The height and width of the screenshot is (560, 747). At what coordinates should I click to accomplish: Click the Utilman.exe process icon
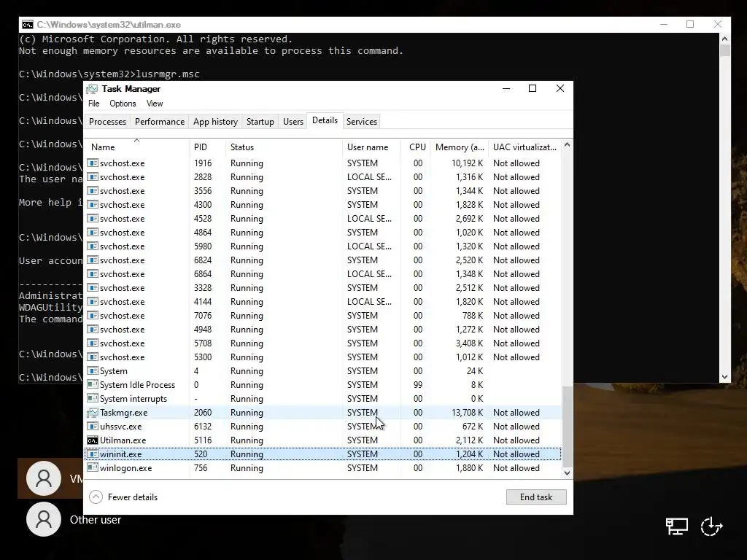[x=93, y=440]
